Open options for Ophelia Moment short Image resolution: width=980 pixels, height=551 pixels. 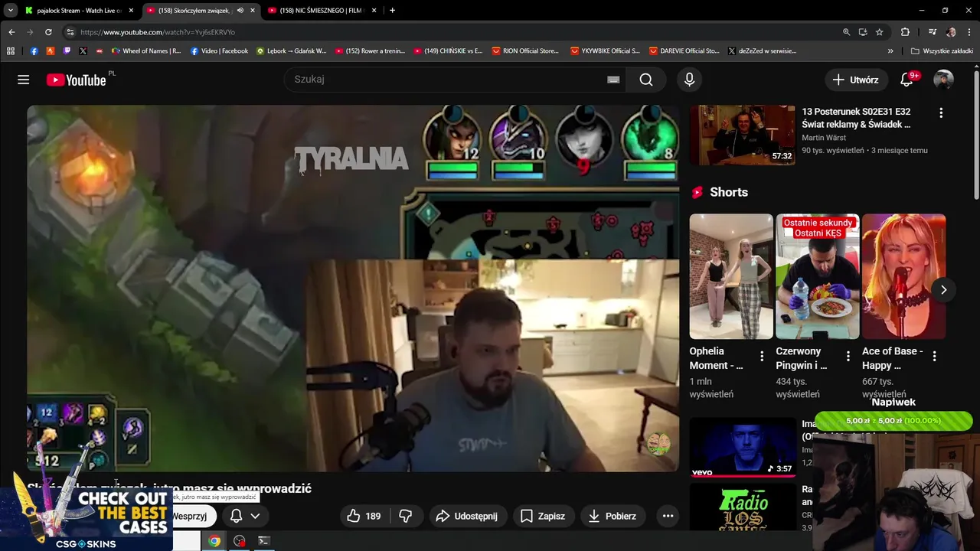(762, 356)
